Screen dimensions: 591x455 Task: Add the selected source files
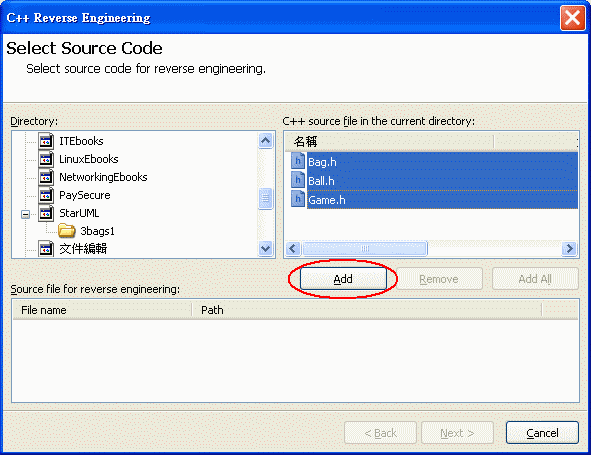pyautogui.click(x=343, y=279)
